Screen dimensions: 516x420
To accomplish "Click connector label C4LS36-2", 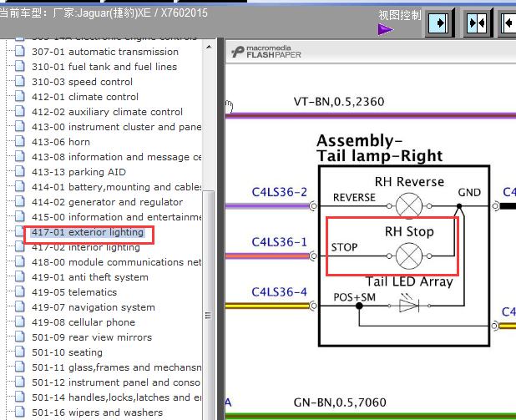I will 279,192.
